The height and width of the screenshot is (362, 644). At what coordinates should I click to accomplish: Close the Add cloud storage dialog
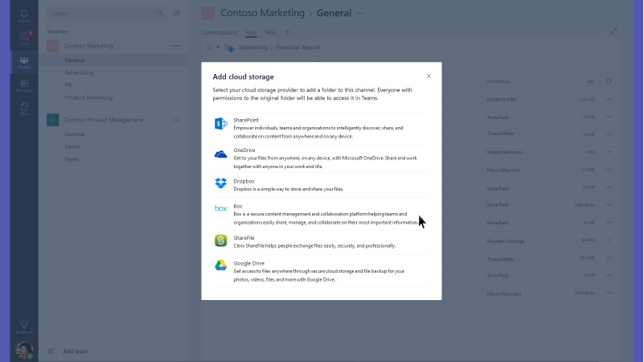point(429,76)
